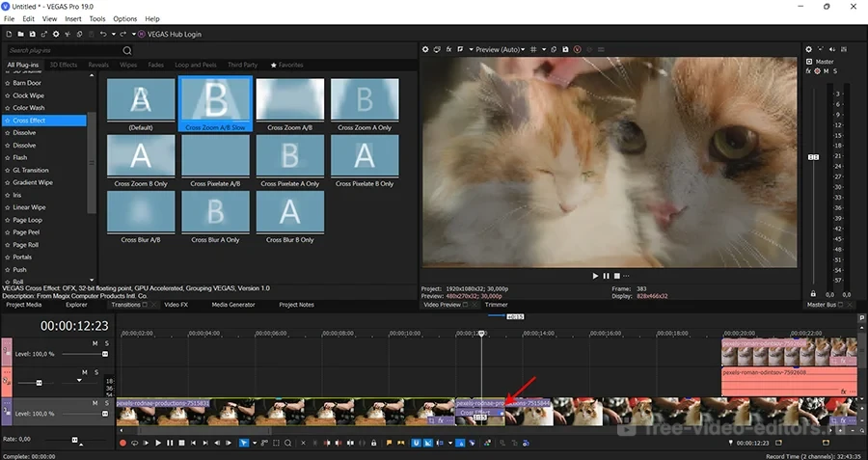Image resolution: width=868 pixels, height=460 pixels.
Task: Adjust the playback Rate slider
Action: 75,440
